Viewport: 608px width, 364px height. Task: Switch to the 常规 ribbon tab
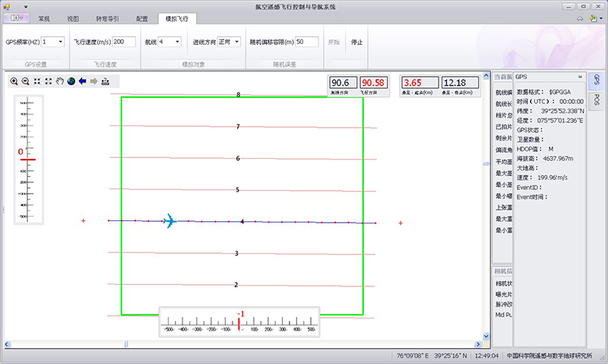pyautogui.click(x=44, y=18)
